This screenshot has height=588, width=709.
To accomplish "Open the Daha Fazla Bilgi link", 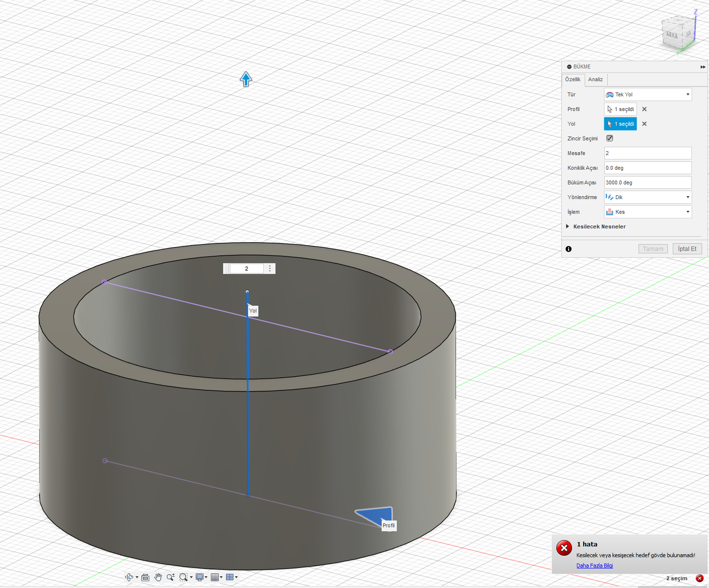I will pos(595,565).
